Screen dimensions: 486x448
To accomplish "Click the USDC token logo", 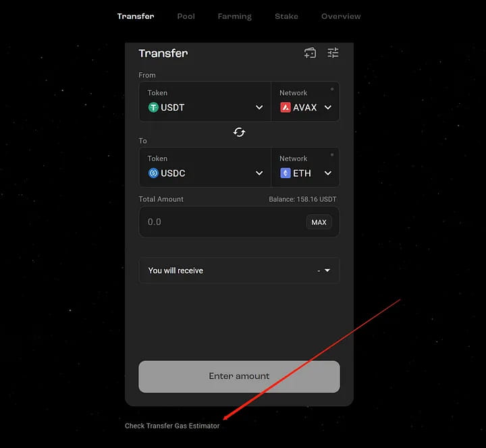I will pos(153,173).
